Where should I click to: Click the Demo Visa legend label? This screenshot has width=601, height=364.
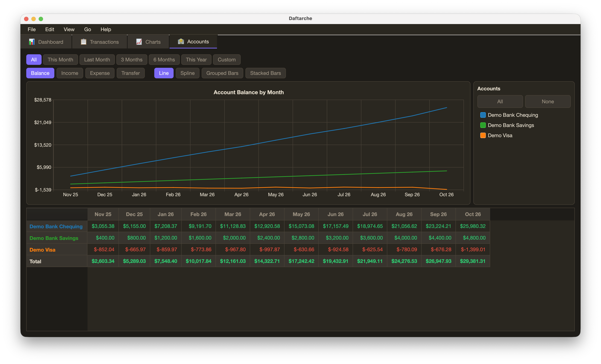[x=500, y=136]
